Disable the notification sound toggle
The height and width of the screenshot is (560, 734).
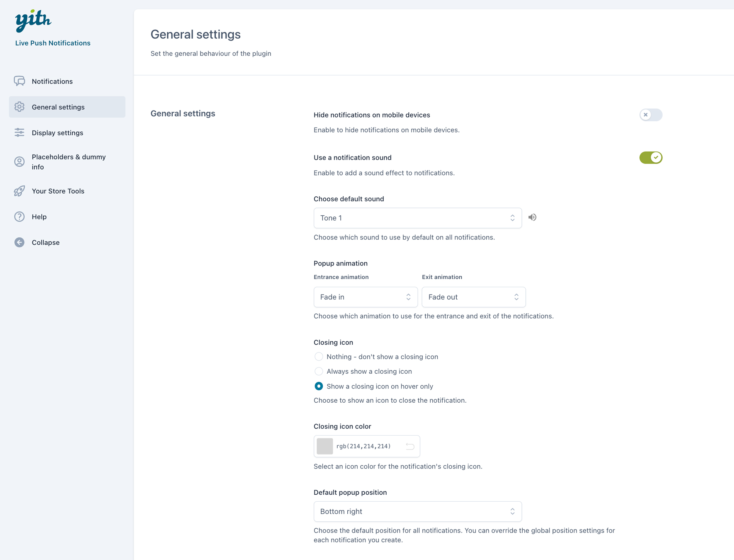click(x=651, y=157)
